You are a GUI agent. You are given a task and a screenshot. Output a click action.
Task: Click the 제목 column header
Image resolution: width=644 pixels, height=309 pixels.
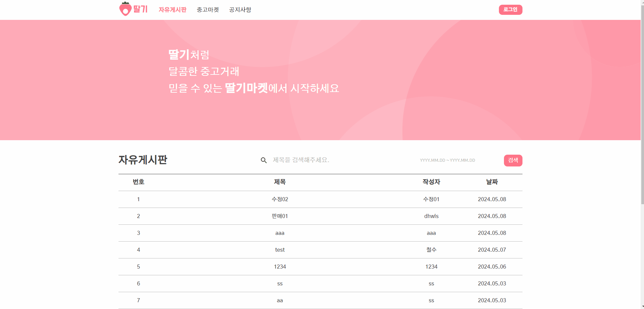point(280,182)
